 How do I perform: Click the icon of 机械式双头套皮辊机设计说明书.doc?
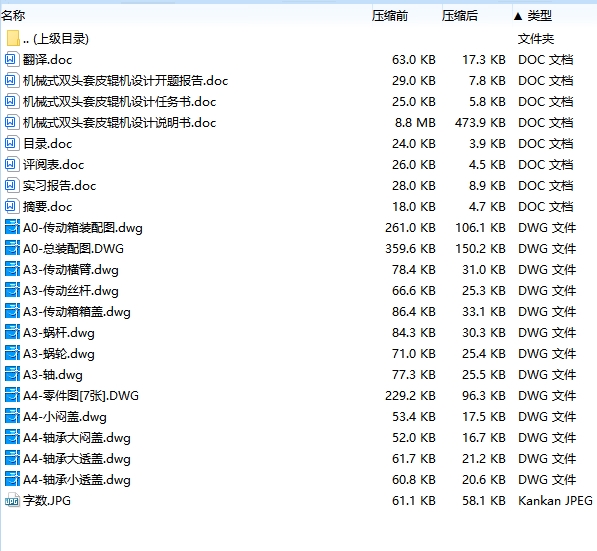click(11, 122)
